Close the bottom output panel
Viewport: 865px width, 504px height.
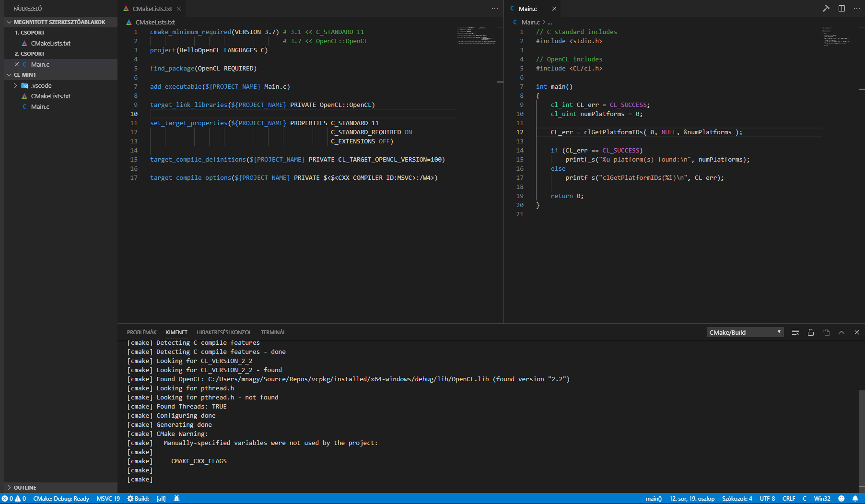pos(857,332)
